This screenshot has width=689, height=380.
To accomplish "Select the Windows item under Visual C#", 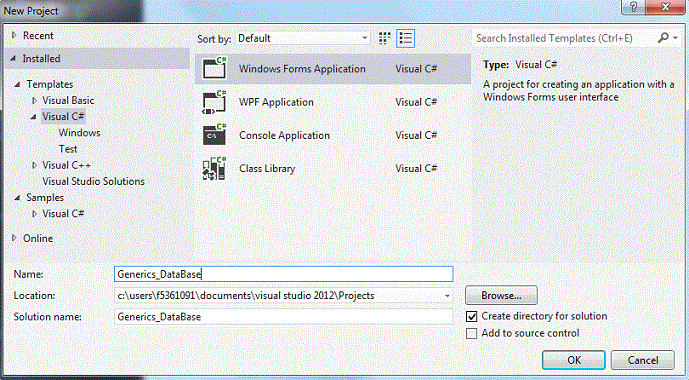I will click(80, 133).
